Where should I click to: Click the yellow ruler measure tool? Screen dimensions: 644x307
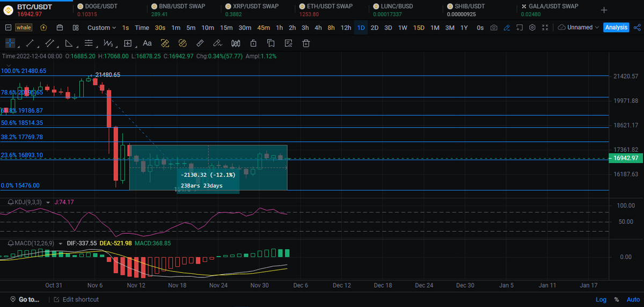[165, 43]
